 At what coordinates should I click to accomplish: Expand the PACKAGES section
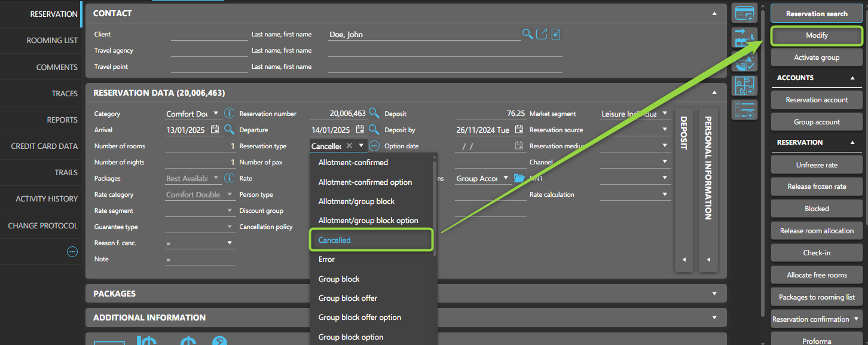pyautogui.click(x=714, y=294)
